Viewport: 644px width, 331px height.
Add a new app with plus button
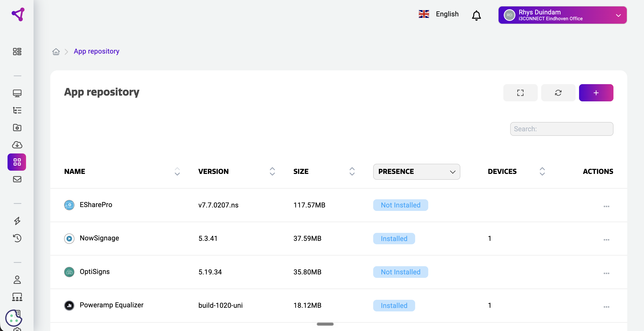tap(596, 93)
